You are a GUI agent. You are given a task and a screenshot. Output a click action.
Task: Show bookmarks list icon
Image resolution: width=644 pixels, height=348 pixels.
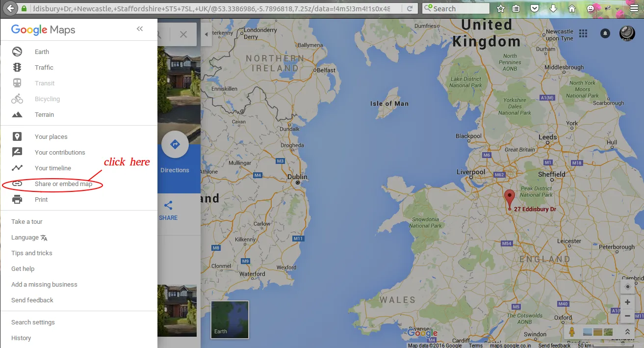tap(516, 8)
